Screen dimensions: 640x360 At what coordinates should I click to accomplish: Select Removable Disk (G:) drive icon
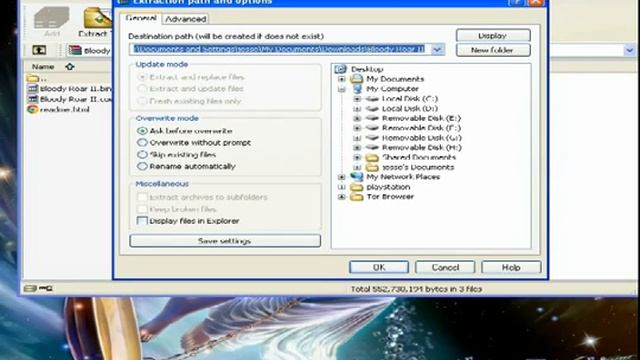(372, 138)
